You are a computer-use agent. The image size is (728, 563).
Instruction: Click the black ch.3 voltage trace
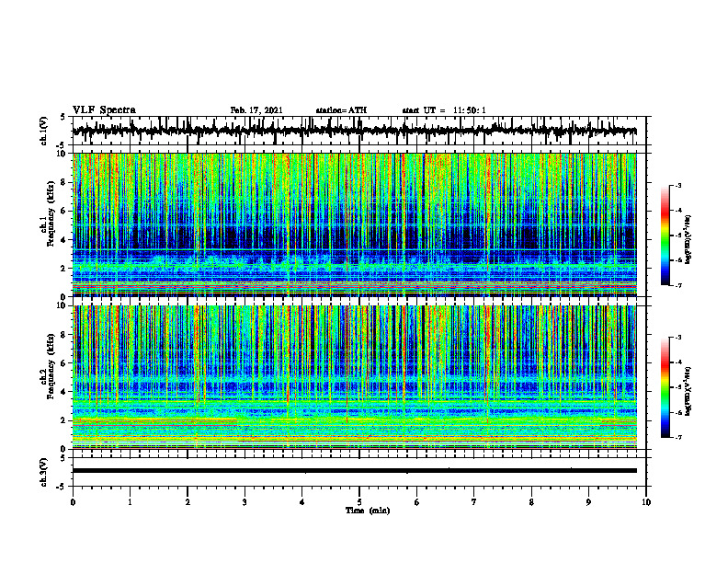[x=354, y=471]
